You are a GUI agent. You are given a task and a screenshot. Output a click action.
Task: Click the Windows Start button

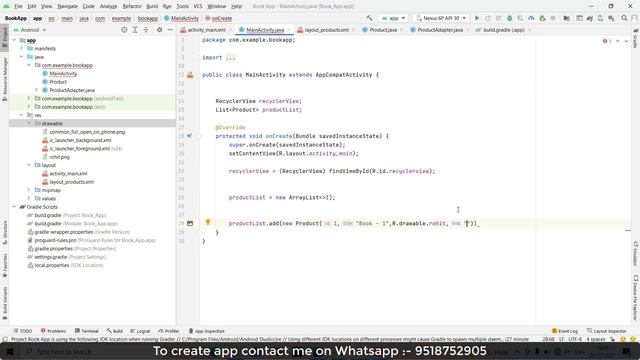point(10,351)
